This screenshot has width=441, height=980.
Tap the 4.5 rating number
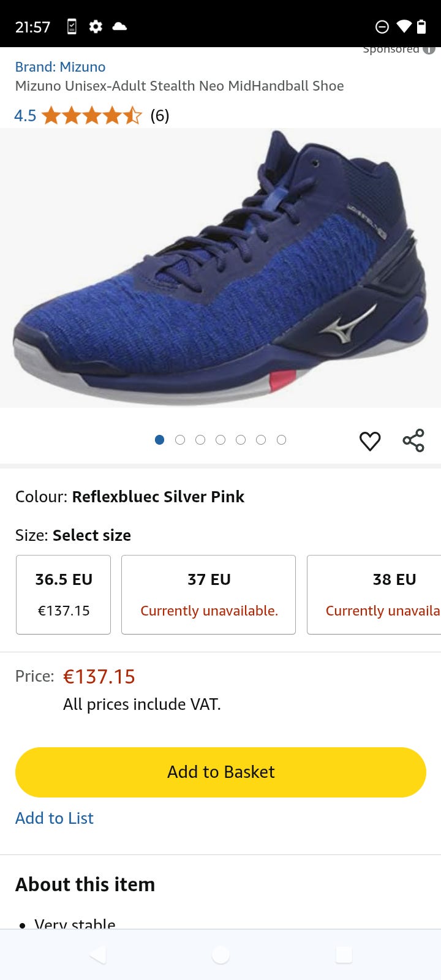(x=25, y=116)
